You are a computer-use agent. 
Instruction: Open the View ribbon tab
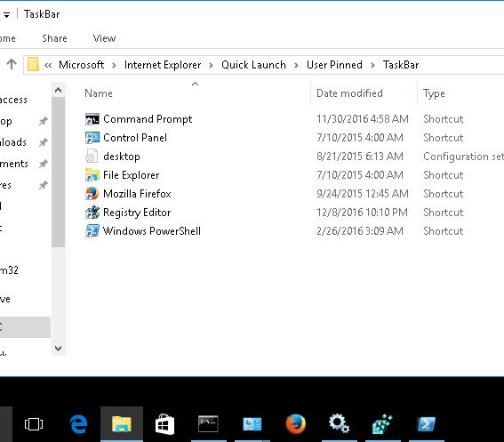(x=104, y=38)
